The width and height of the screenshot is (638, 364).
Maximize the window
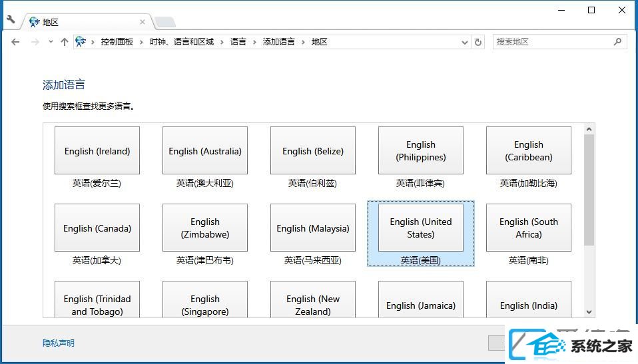591,10
